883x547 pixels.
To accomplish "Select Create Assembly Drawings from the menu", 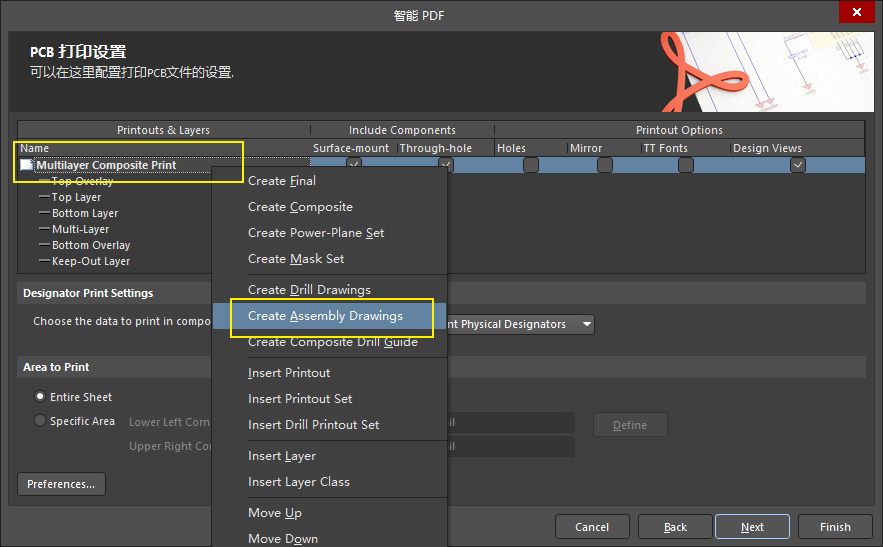I will 325,316.
